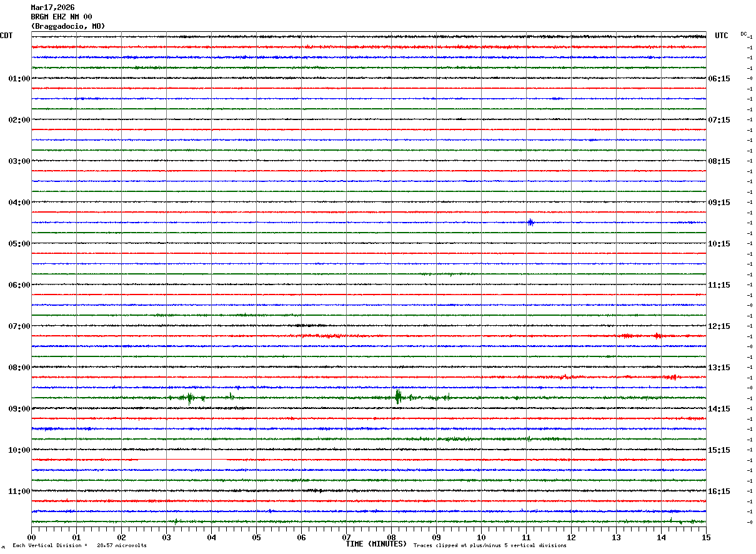Select the 11:00 CDT time label
Image resolution: width=756 pixels, height=554 pixels.
pos(19,491)
